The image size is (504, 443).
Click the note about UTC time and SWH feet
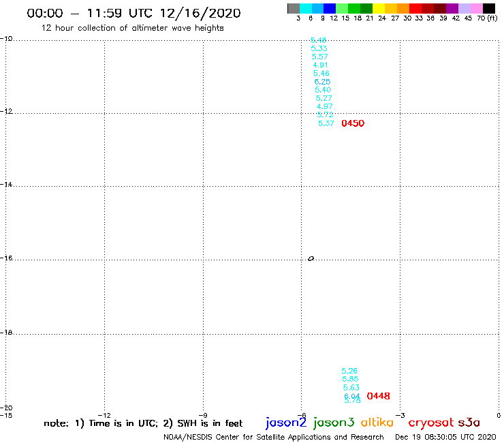143,423
